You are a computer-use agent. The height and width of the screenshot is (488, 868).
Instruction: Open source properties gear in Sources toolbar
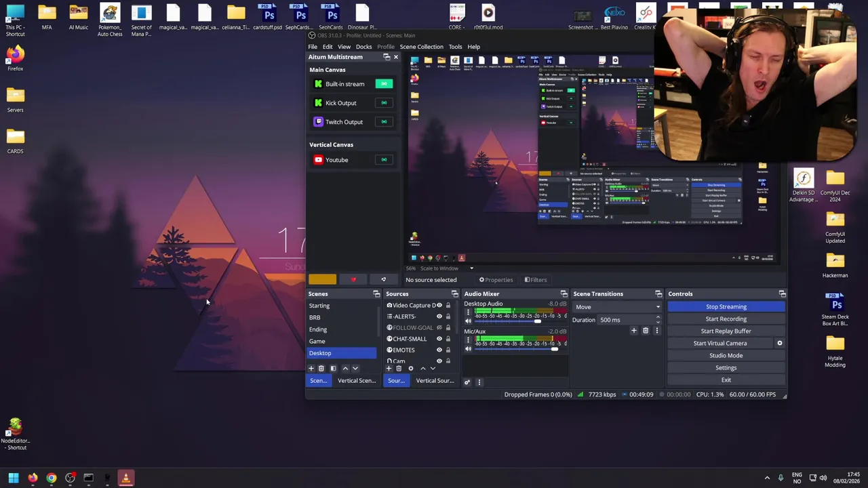coord(410,369)
